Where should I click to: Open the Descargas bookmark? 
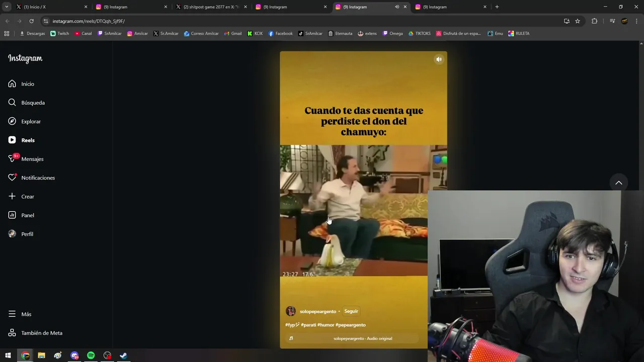coord(32,34)
